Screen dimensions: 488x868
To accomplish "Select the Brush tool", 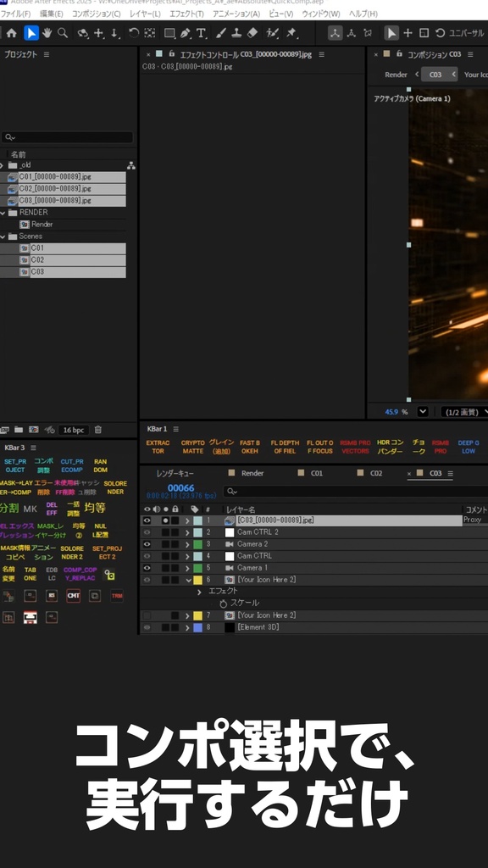I will [x=221, y=33].
